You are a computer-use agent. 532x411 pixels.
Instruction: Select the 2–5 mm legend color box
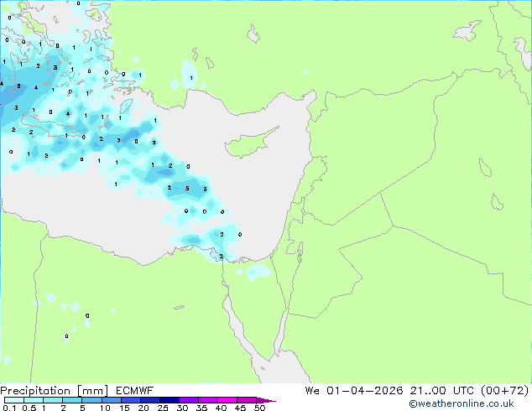pos(72,400)
